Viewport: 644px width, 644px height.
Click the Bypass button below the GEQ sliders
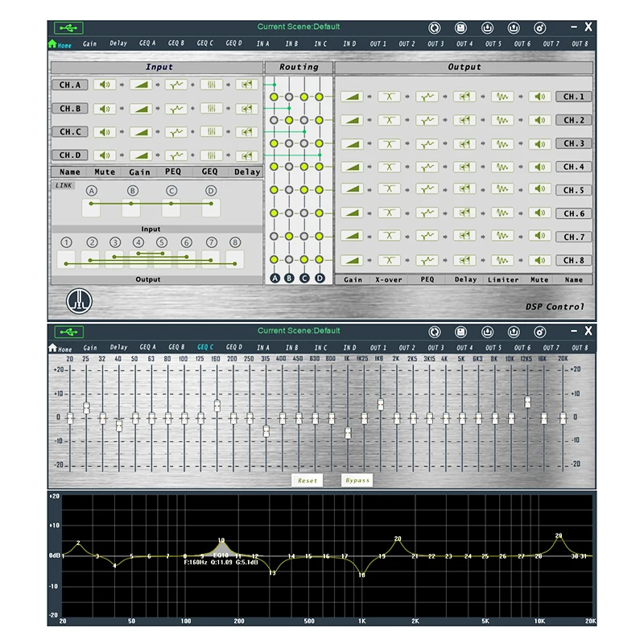point(357,480)
